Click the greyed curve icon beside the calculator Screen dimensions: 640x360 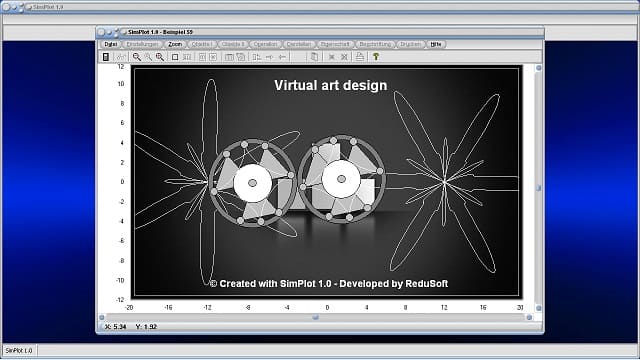point(121,57)
